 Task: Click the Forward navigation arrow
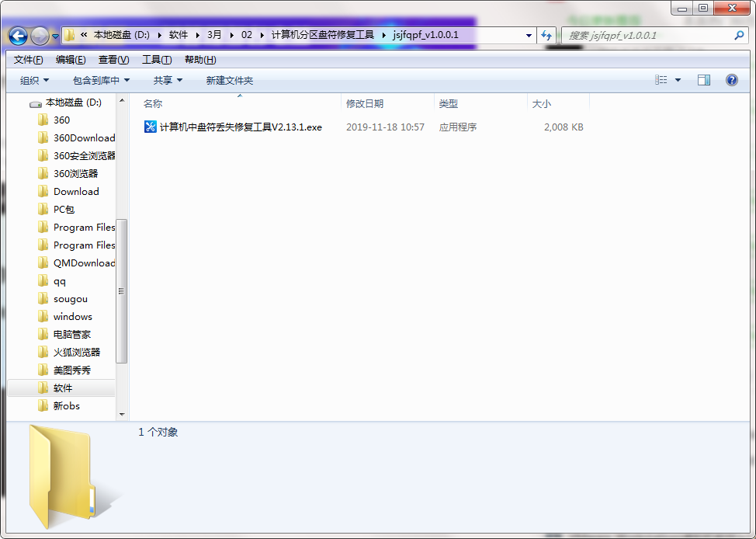[x=40, y=36]
